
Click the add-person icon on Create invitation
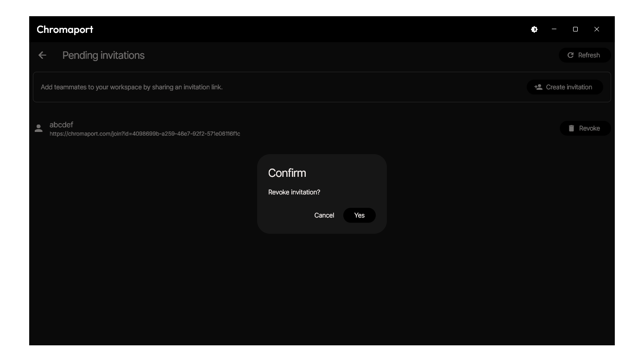pos(538,87)
